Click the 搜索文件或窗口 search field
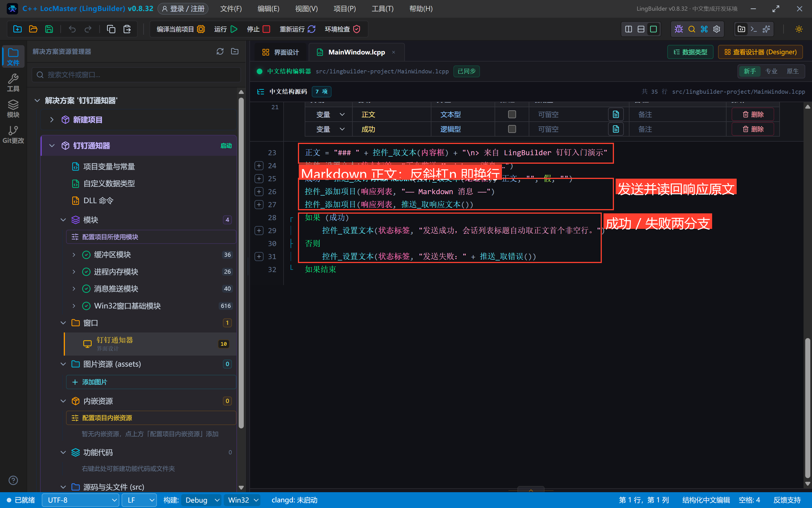812x508 pixels. pos(136,75)
